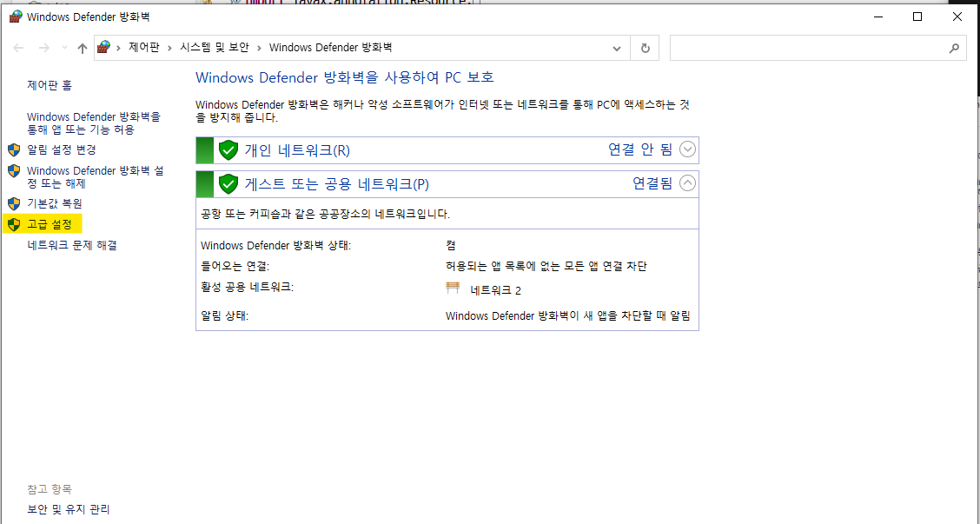
Task: Click 연결 안 됨 status text
Action: point(640,149)
